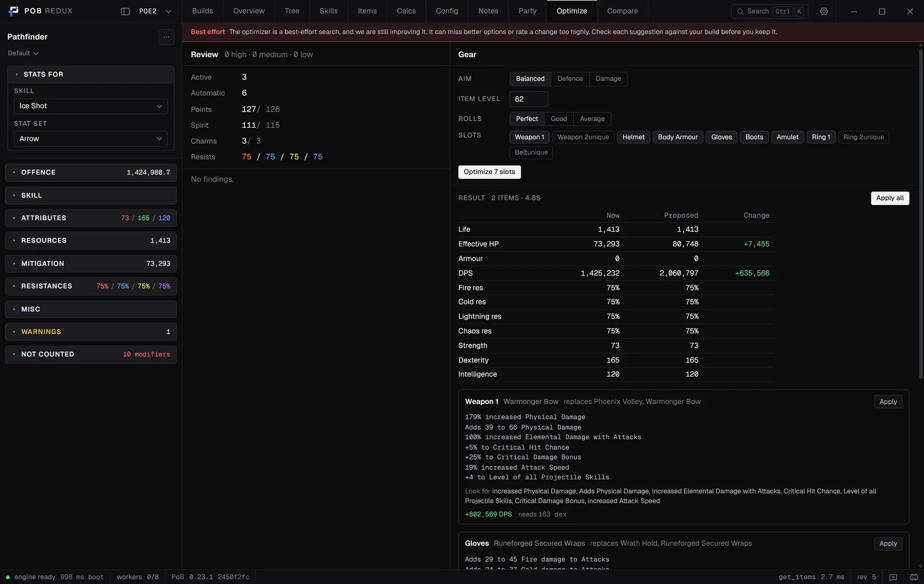Apply the Weapon 1 Warmonger Bow suggestion
This screenshot has width=924, height=584.
pyautogui.click(x=888, y=402)
